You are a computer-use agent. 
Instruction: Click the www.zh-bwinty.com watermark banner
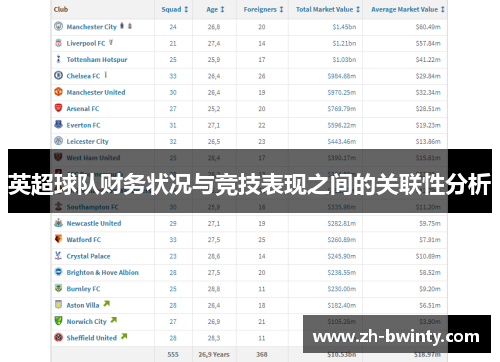397,334
